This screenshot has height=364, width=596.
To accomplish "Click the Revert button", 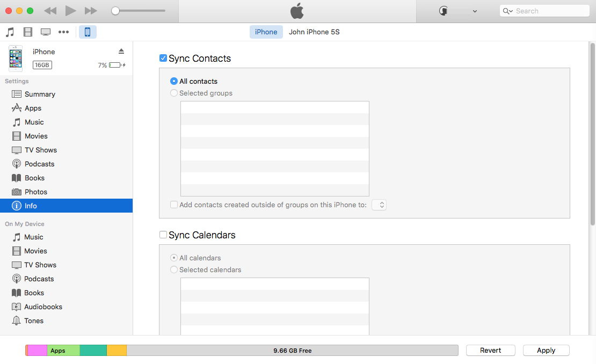I will coord(490,351).
